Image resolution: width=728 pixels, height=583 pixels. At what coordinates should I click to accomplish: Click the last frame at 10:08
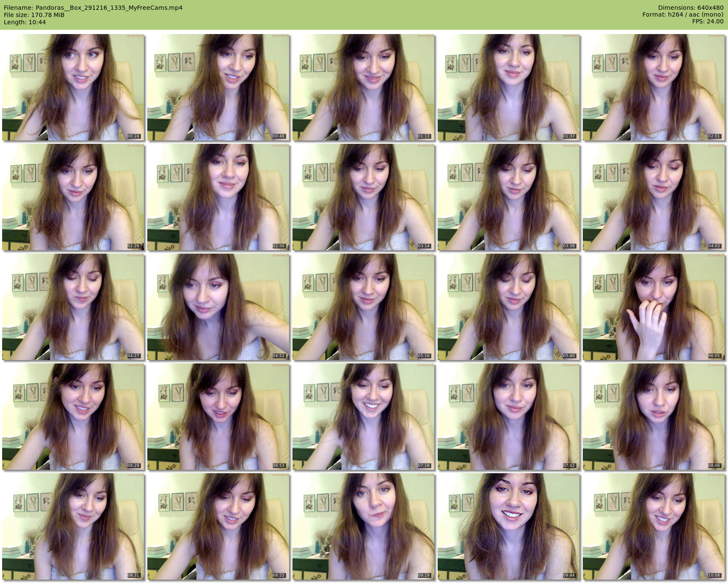pos(653,526)
